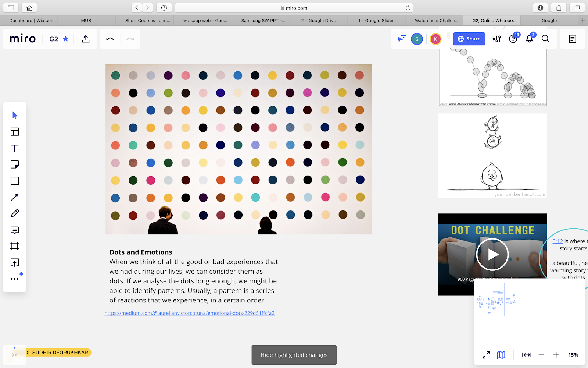Switch to Short Courses Lond... tab

click(148, 21)
